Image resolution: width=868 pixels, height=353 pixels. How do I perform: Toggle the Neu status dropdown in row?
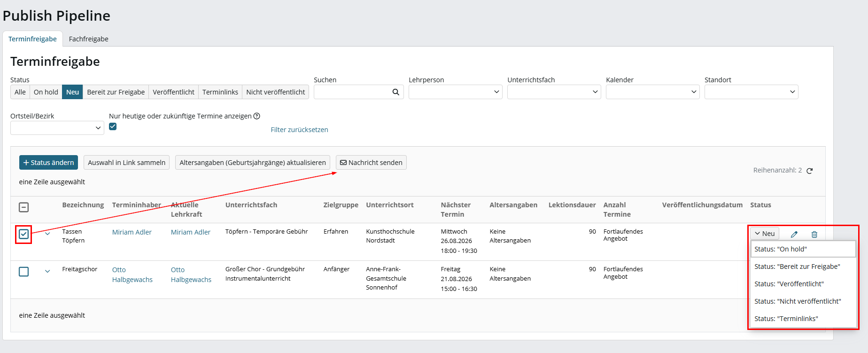(x=765, y=234)
